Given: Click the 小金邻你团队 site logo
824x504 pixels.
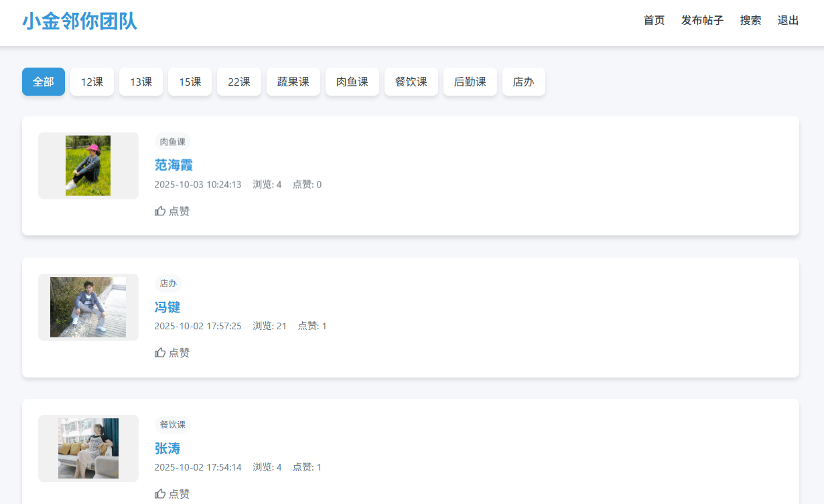Looking at the screenshot, I should click(x=80, y=21).
